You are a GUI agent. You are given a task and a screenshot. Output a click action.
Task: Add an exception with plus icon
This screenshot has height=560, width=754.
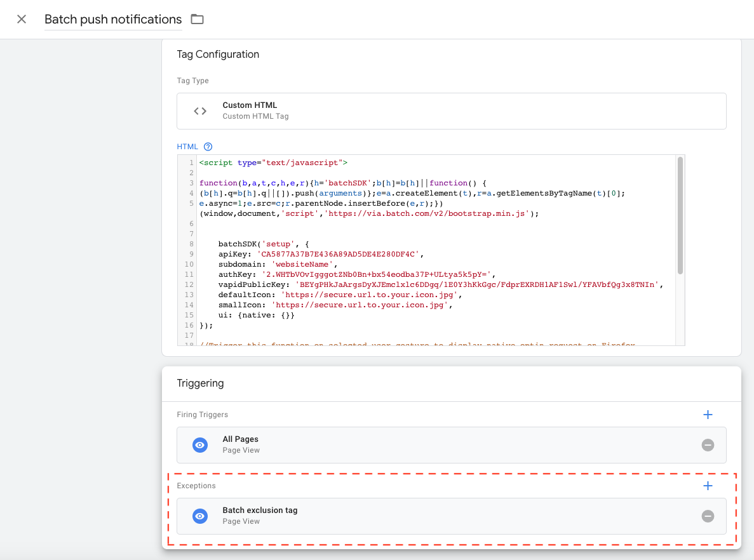click(x=708, y=486)
